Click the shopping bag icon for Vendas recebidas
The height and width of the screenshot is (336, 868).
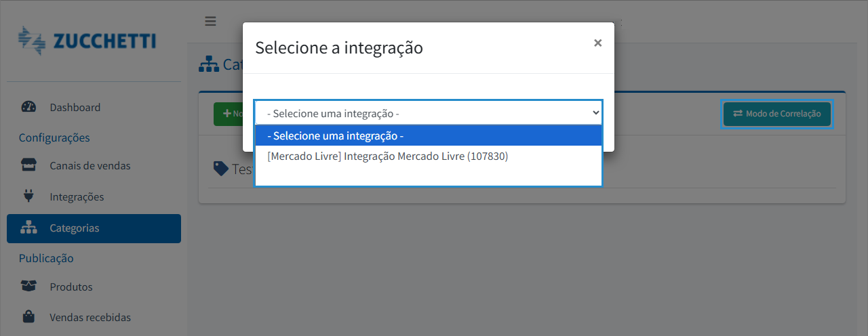pyautogui.click(x=28, y=317)
